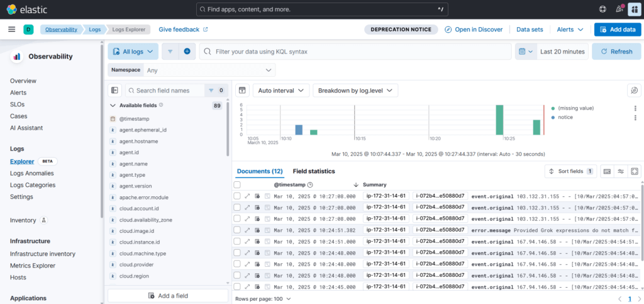Click Add a field button
Screen dimensions: 644x304
[x=168, y=295]
